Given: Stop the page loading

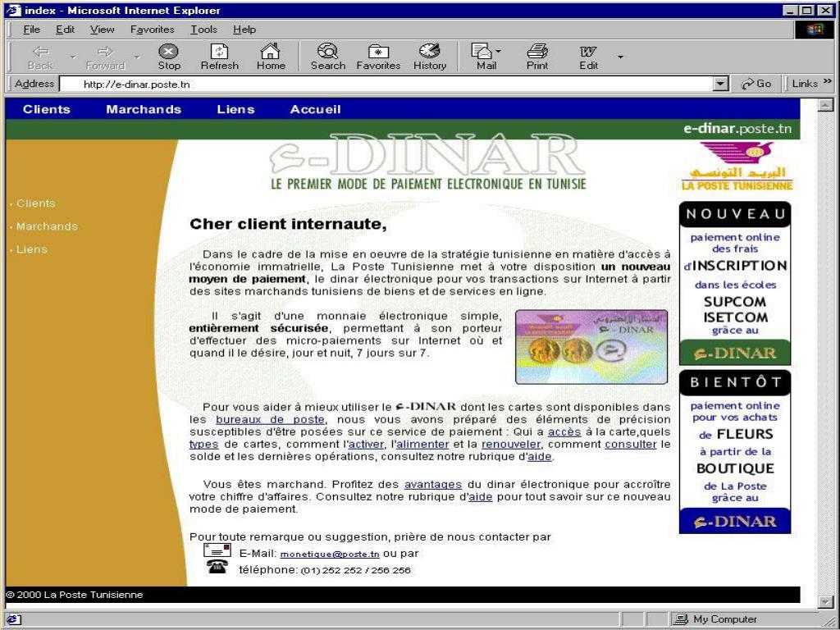Looking at the screenshot, I should click(169, 57).
